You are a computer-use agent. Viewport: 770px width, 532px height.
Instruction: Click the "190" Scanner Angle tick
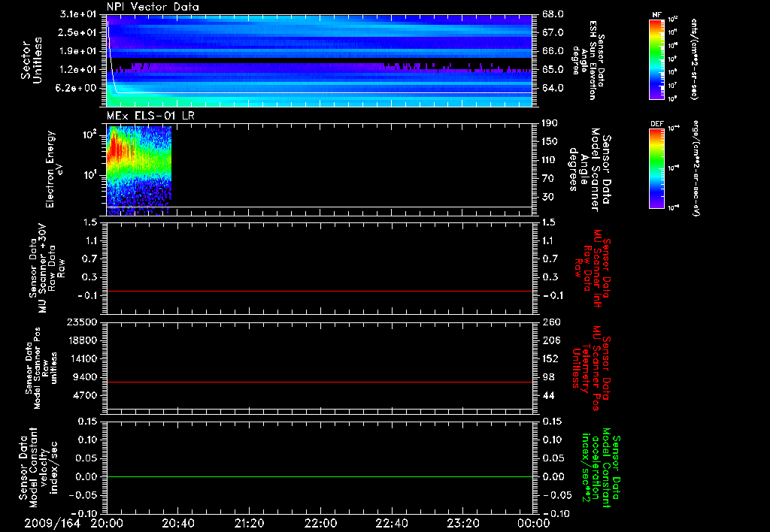tap(550, 123)
